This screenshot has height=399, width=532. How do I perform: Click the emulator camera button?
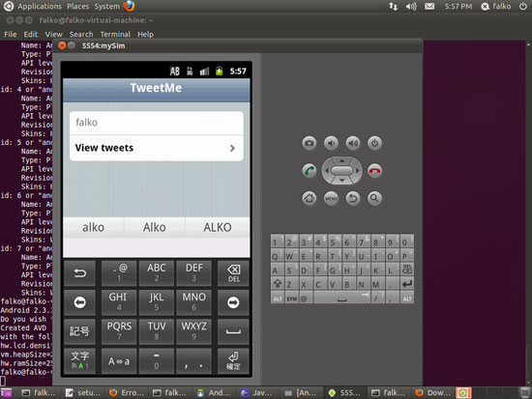click(x=310, y=143)
